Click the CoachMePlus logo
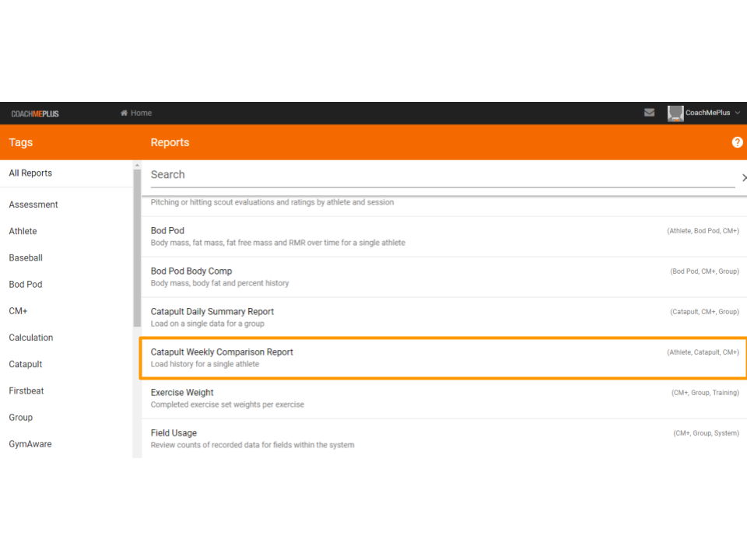747x560 pixels. [x=35, y=114]
